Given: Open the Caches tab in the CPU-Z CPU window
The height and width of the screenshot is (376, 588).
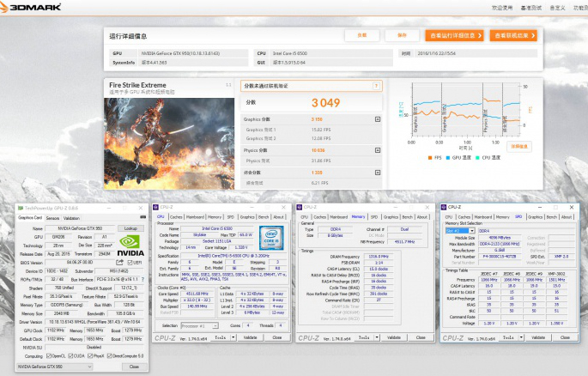Looking at the screenshot, I should coord(176,216).
